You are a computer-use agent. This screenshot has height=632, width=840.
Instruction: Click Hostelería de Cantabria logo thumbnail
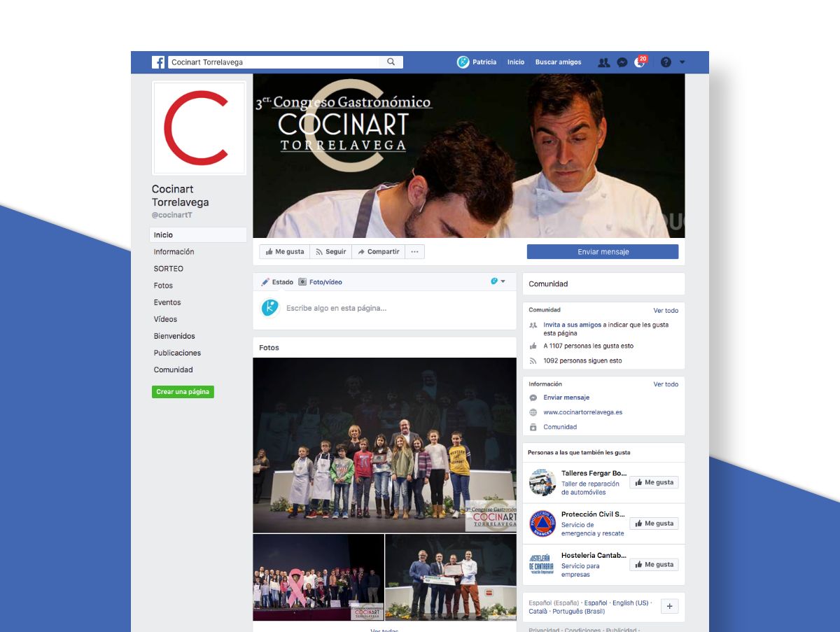tap(542, 564)
